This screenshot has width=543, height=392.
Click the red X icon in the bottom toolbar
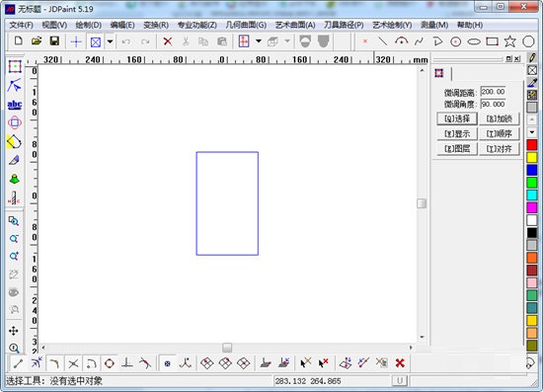400,363
